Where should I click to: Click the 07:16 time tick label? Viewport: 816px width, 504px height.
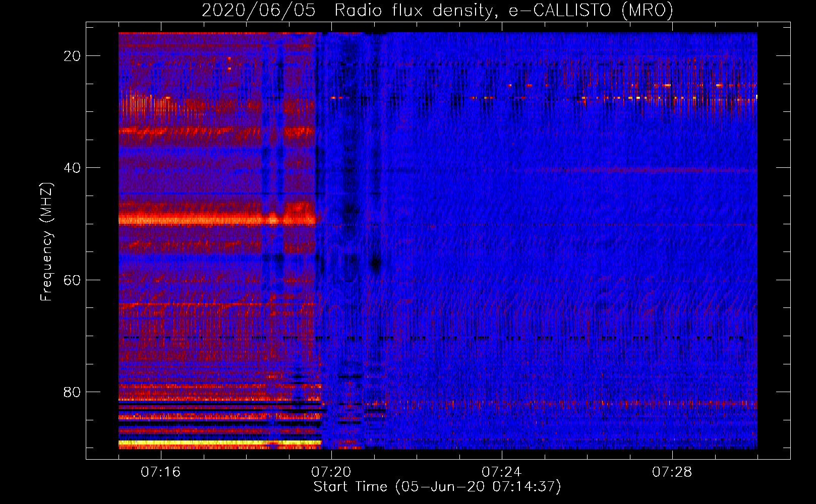click(x=160, y=472)
